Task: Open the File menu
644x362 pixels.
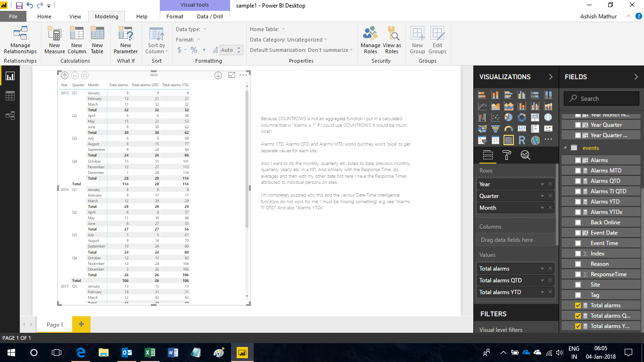Action: click(13, 16)
